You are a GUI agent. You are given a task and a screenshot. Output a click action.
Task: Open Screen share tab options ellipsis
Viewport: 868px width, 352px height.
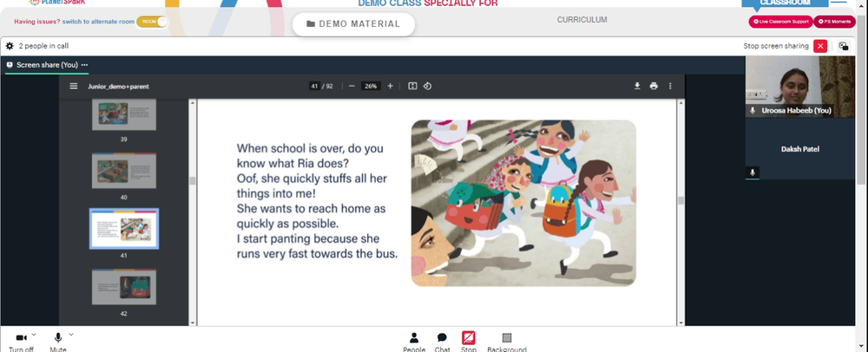tap(84, 65)
